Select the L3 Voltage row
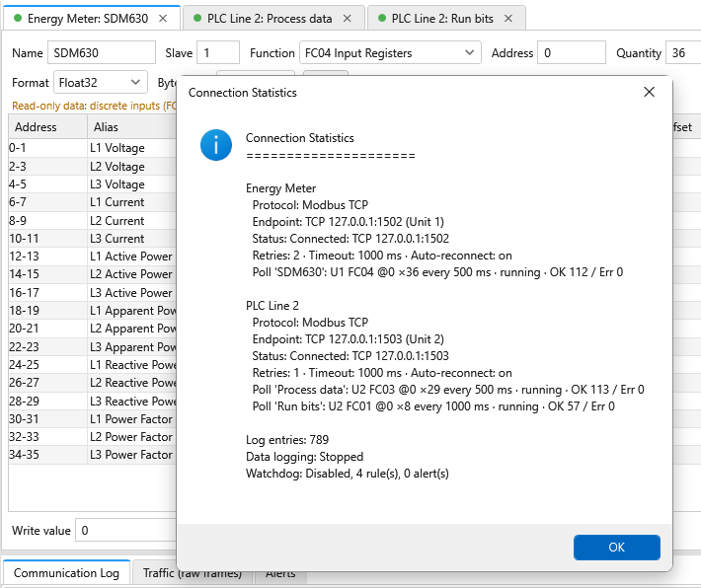This screenshot has height=588, width=701. tap(93, 184)
